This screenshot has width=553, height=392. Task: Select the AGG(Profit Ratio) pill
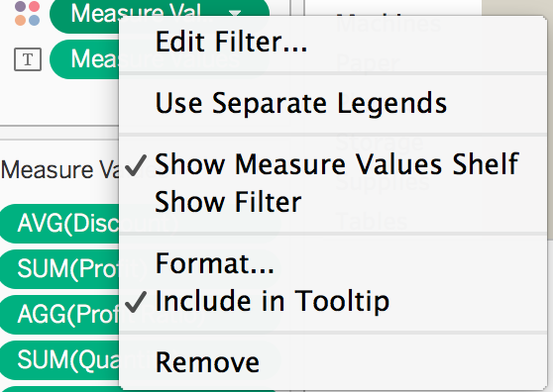(x=59, y=314)
